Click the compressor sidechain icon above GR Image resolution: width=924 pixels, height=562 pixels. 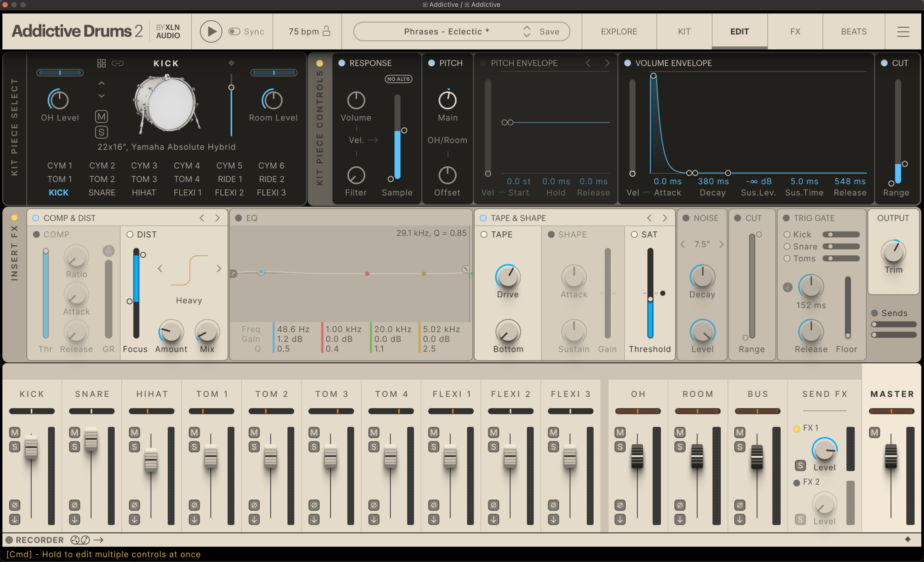pos(108,251)
